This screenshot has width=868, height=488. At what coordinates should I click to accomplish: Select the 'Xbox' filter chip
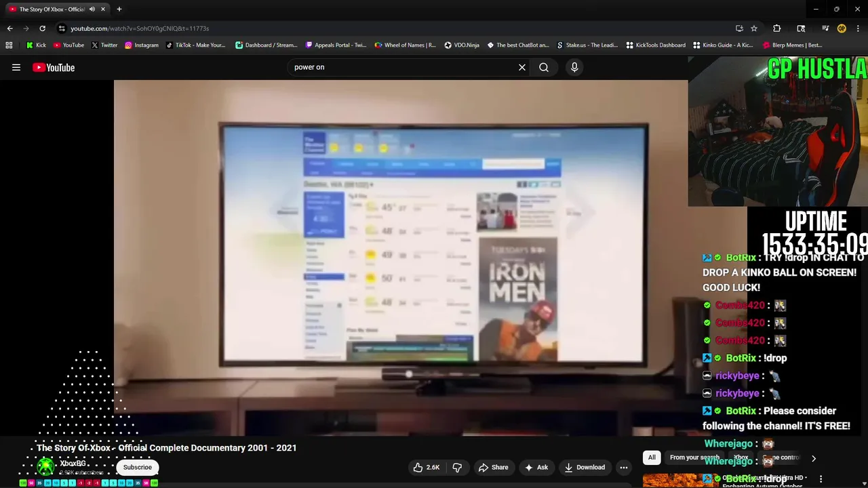point(741,457)
